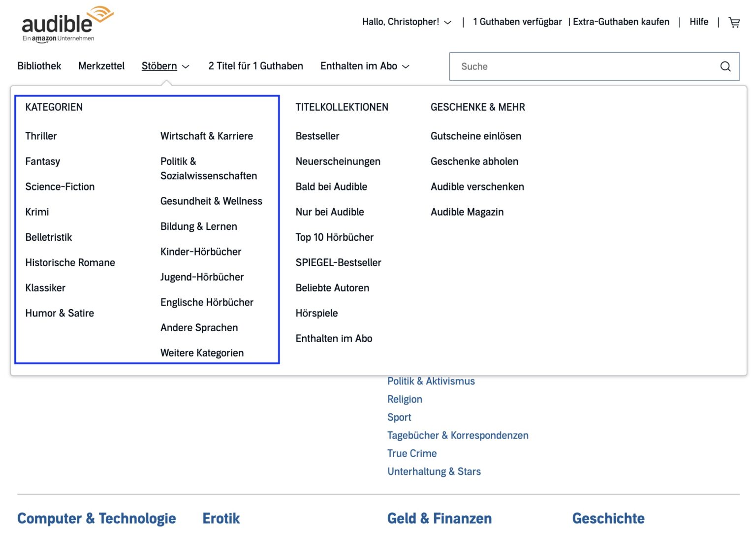Open the Hilfe page
This screenshot has width=756, height=535.
pos(698,22)
